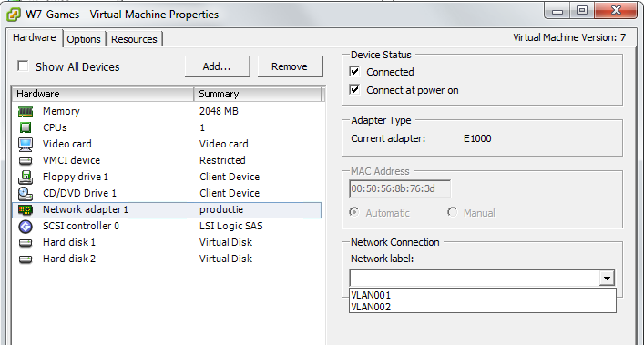
Task: Uncheck the Connected checkbox
Action: [354, 71]
